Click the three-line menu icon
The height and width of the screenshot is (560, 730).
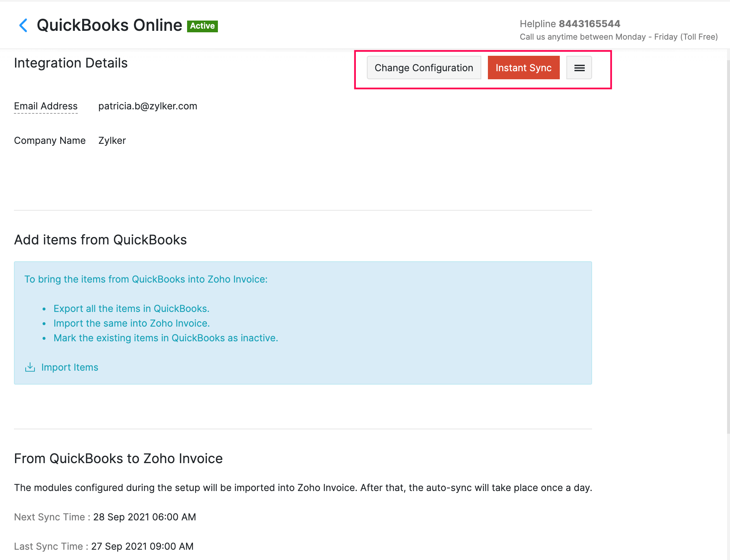(578, 68)
